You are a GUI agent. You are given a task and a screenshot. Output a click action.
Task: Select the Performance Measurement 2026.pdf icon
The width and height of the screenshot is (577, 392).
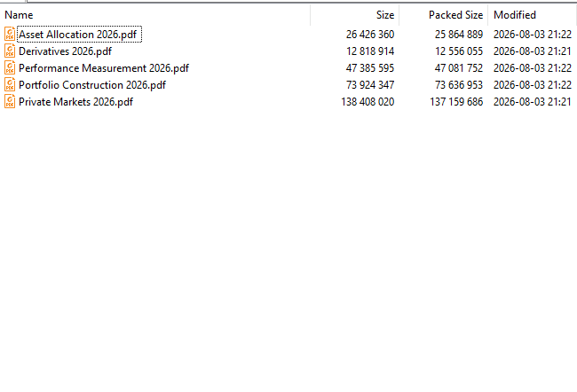pyautogui.click(x=10, y=68)
